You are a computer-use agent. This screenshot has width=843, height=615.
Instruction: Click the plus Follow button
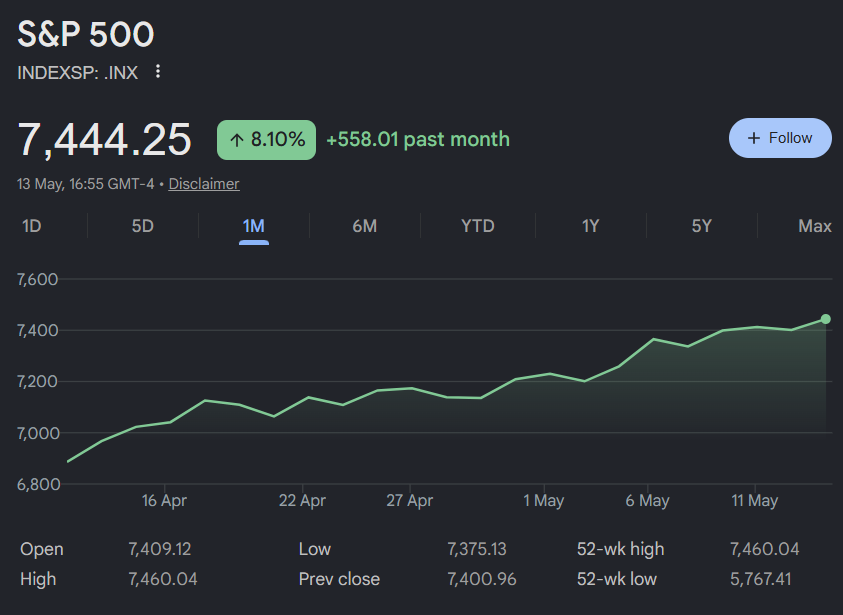pyautogui.click(x=780, y=138)
